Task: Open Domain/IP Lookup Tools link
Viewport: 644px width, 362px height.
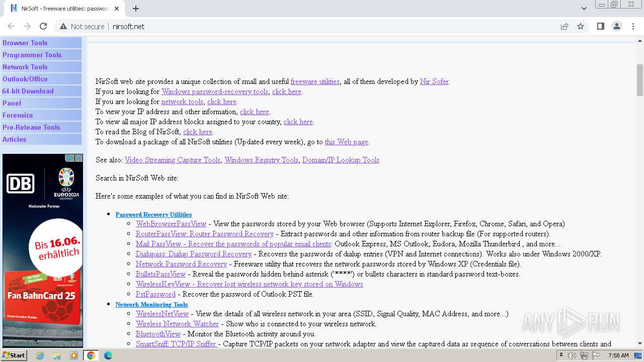Action: pyautogui.click(x=341, y=160)
